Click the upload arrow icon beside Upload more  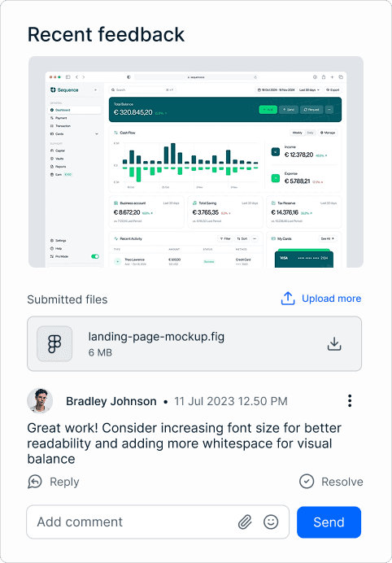coord(288,299)
